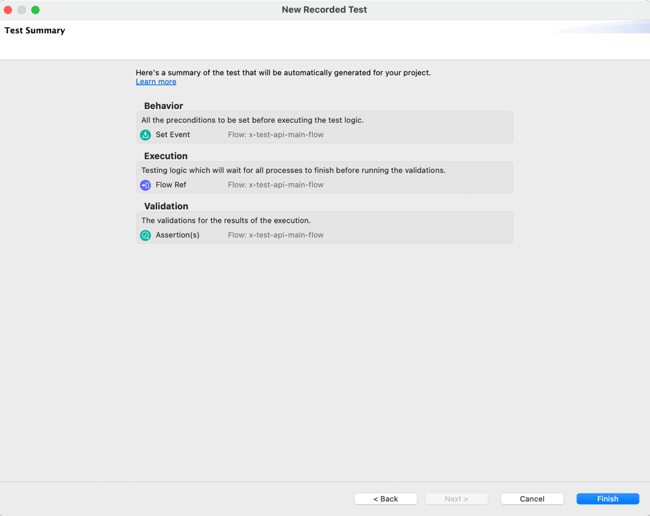This screenshot has height=516, width=650.
Task: Maximize the window with green button
Action: [35, 10]
